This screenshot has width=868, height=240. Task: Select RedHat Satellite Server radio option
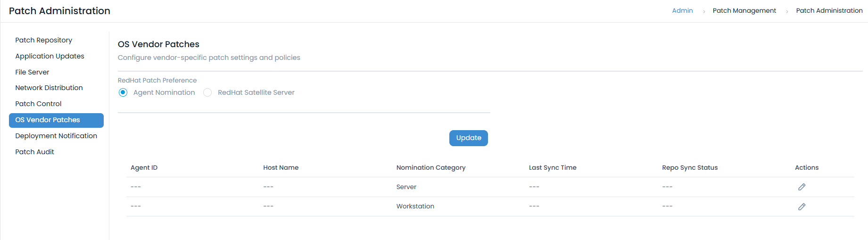[207, 92]
